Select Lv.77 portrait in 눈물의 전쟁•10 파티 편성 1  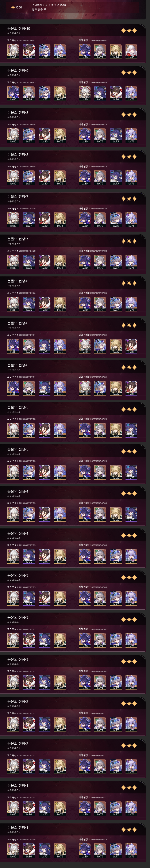click(44, 52)
